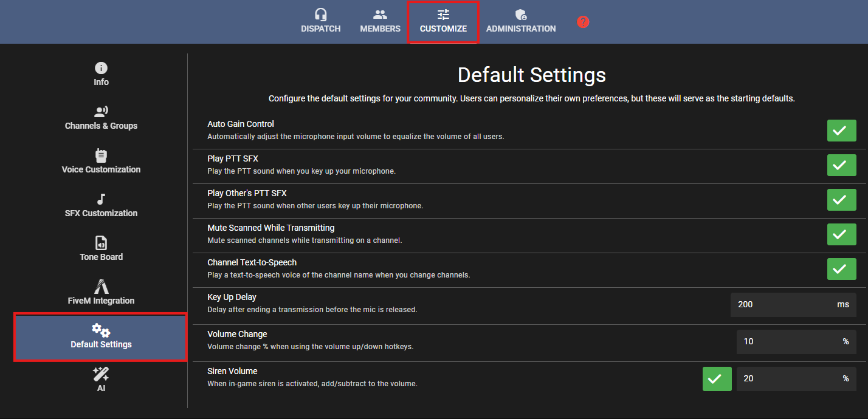868x419 pixels.
Task: Open Channels & Groups settings
Action: (101, 118)
